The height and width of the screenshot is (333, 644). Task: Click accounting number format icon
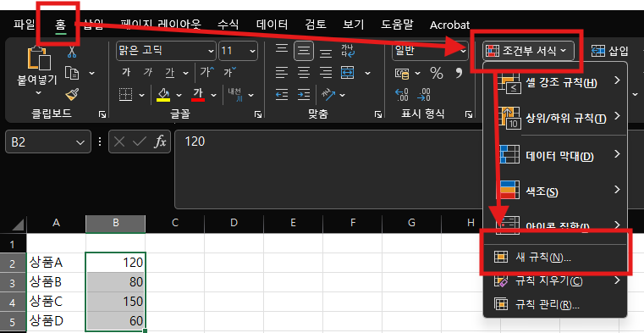(x=402, y=74)
